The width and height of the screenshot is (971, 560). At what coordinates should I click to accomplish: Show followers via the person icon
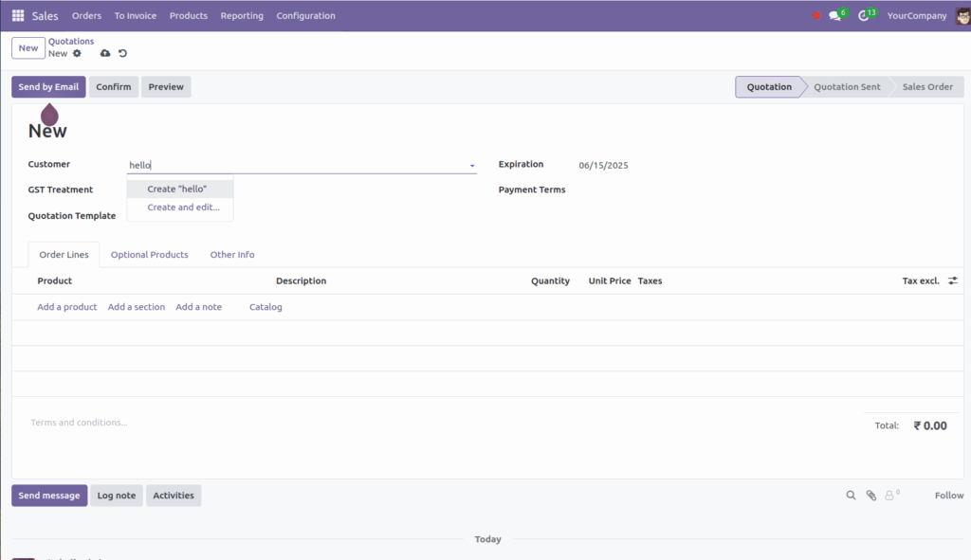coord(889,495)
